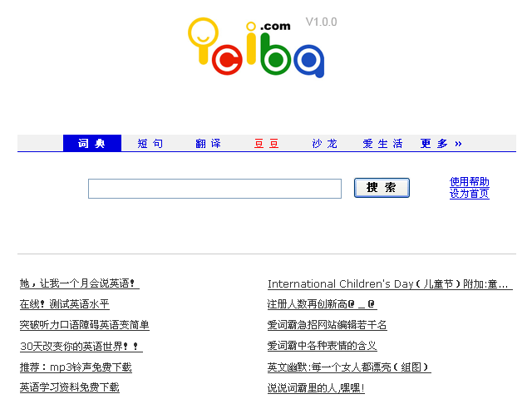This screenshot has width=532, height=399.
Task: Open the 爱生活 tab
Action: [x=382, y=144]
